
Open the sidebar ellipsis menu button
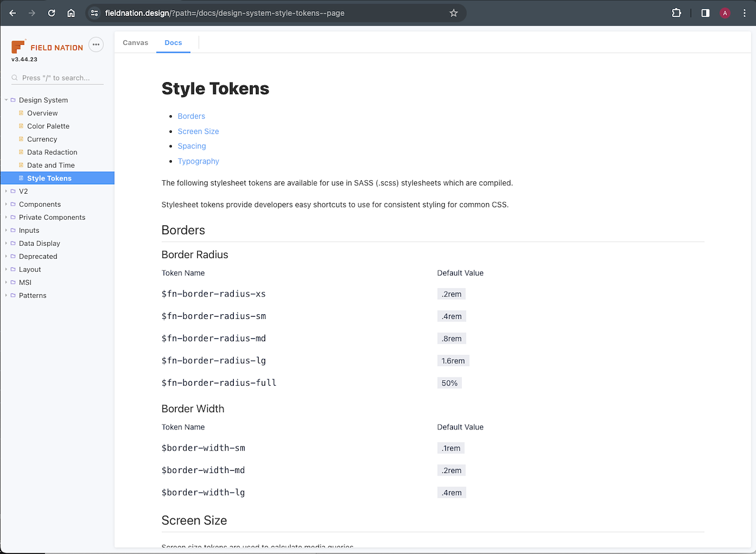tap(96, 44)
